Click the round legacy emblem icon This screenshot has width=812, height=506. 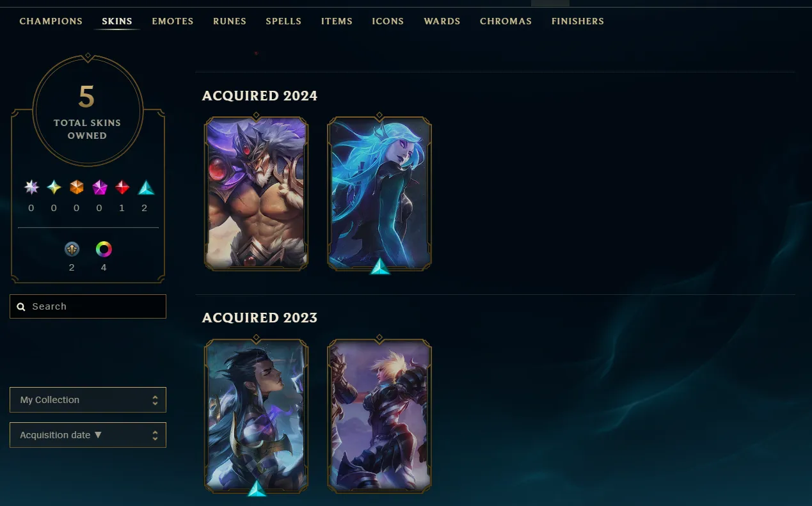point(72,249)
